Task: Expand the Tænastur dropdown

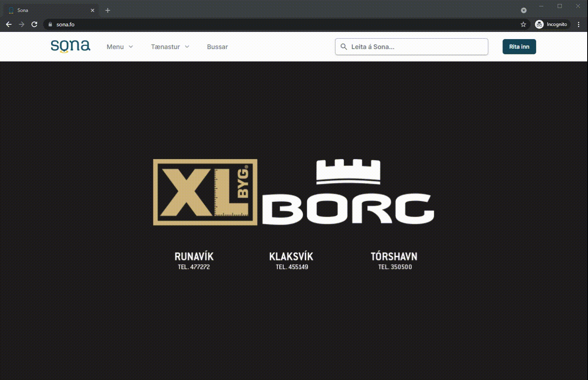Action: pos(170,47)
